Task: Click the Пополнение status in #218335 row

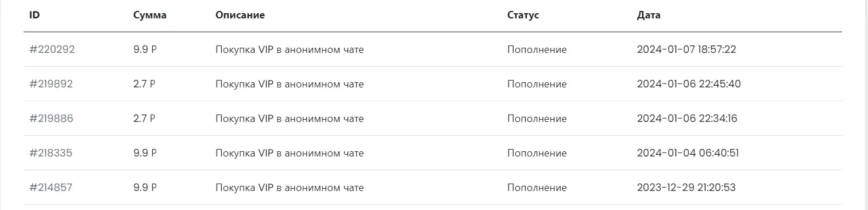Action: [537, 153]
